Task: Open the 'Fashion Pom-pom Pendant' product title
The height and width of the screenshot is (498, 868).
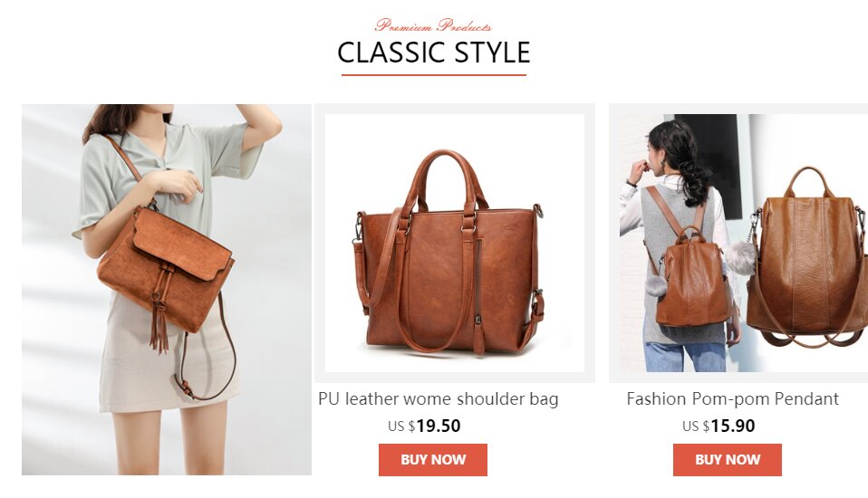Action: (733, 399)
